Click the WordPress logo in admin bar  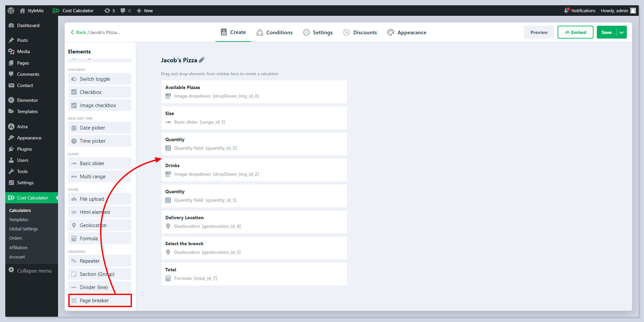(11, 11)
